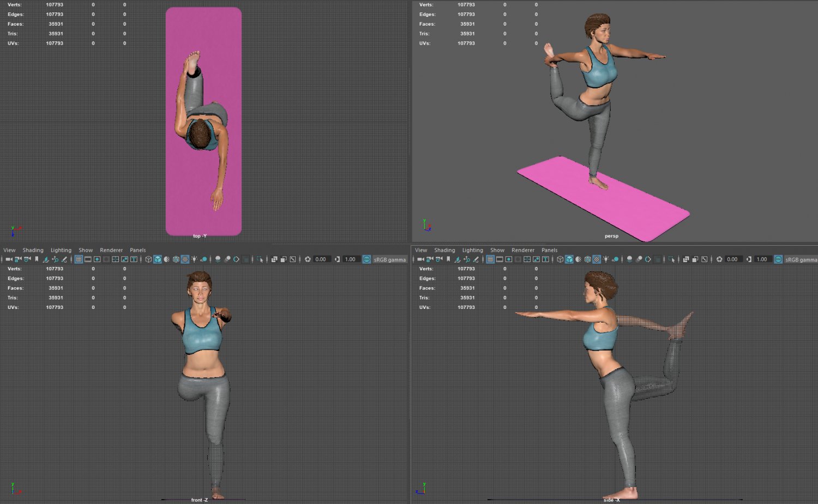Click Image Plane icon in side panel toolbar
This screenshot has width=818, height=504.
(458, 259)
